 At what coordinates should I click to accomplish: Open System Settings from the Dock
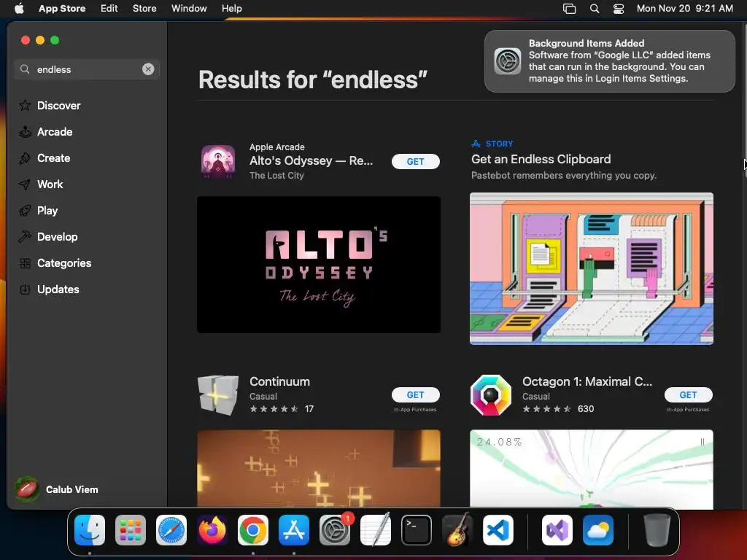(335, 530)
